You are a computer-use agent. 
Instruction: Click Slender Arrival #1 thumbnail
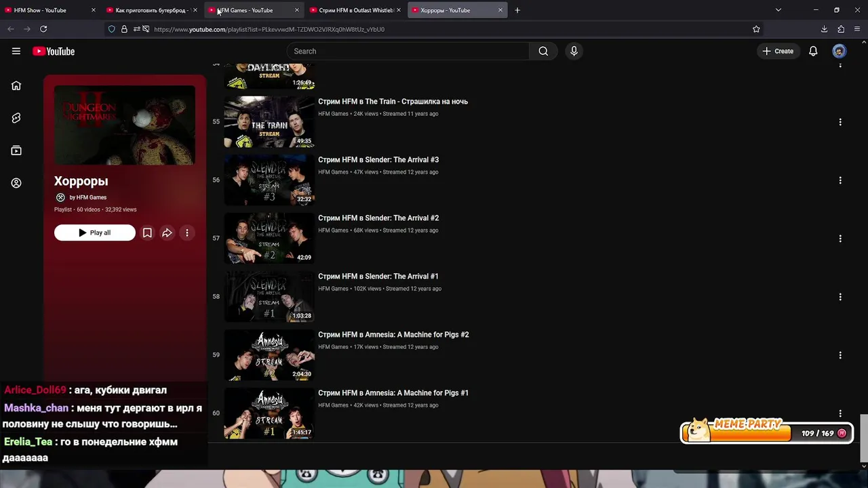tap(269, 297)
